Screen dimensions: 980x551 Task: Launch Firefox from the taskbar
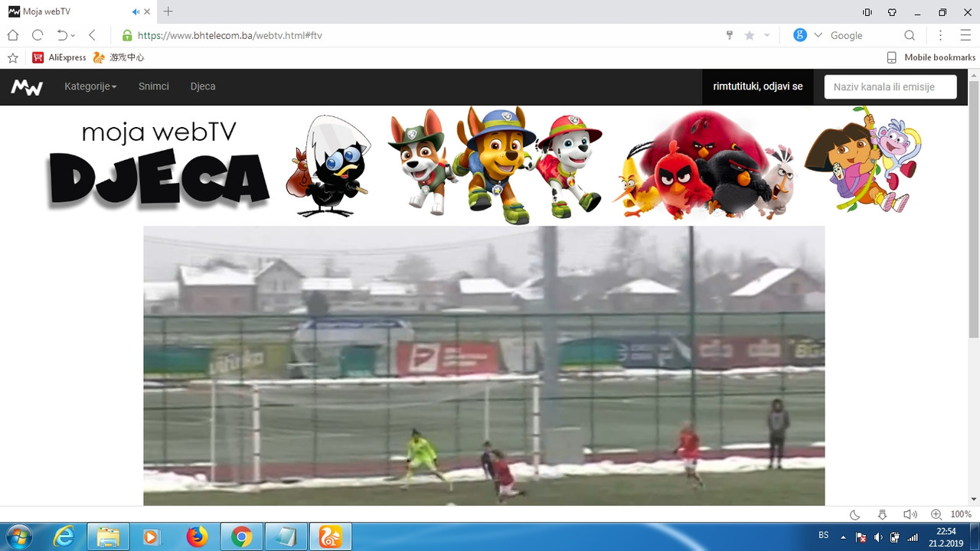(197, 537)
